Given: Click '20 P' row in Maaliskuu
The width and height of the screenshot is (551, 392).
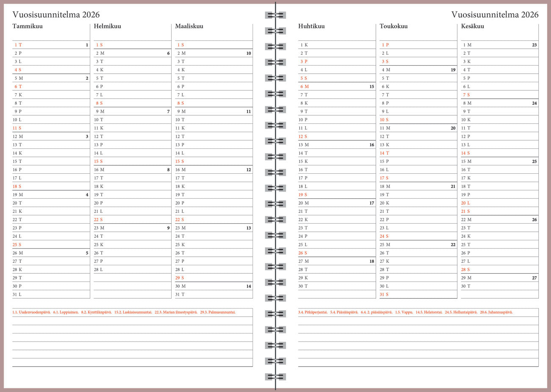Looking at the screenshot, I should coord(214,203).
